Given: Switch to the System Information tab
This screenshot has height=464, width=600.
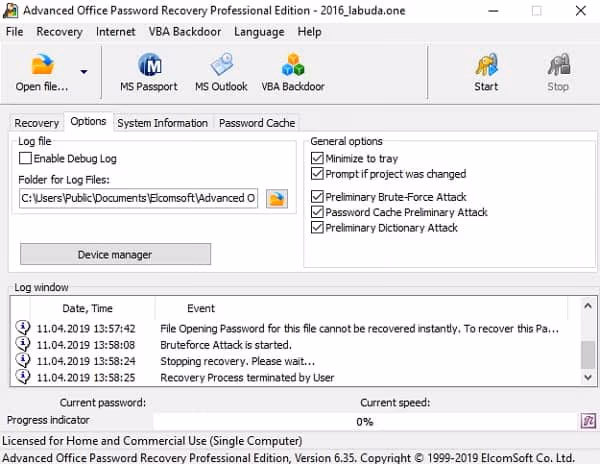Looking at the screenshot, I should (163, 123).
